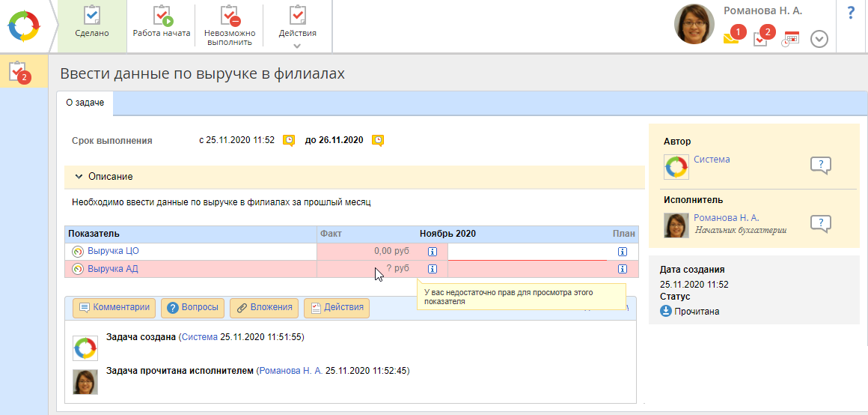Click the Комментарии button
868x415 pixels.
pyautogui.click(x=115, y=308)
